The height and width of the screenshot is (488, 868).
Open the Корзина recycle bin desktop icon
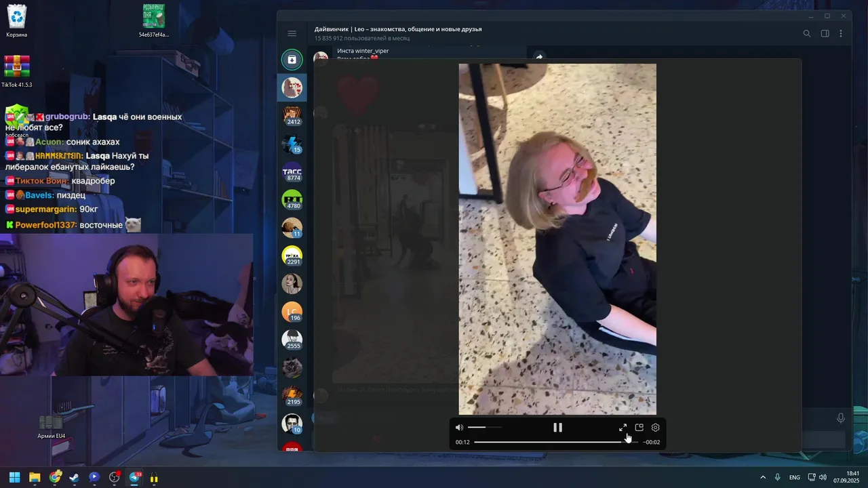[17, 21]
